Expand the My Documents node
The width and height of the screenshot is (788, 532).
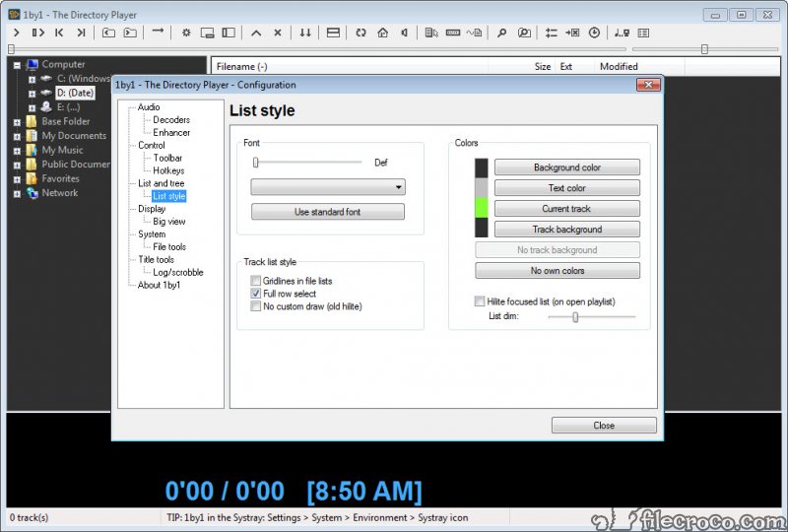pyautogui.click(x=17, y=136)
